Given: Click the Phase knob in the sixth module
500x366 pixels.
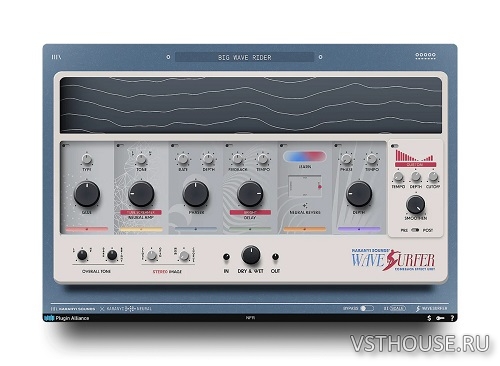Looking at the screenshot, I should (x=346, y=160).
